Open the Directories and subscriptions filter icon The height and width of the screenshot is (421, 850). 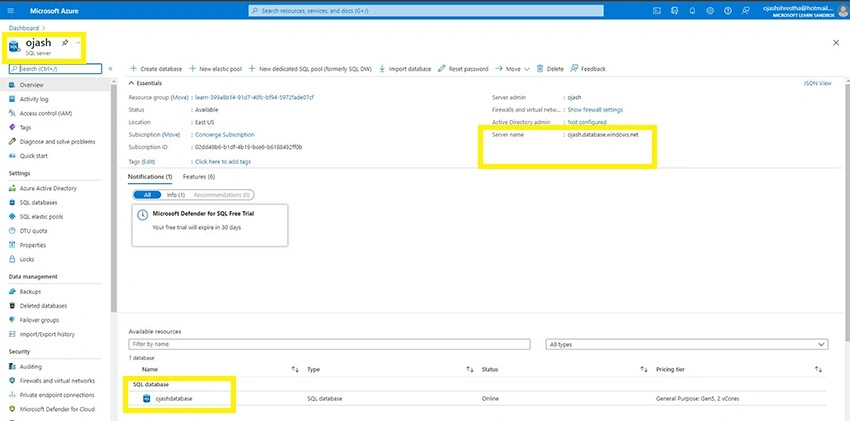(x=674, y=10)
